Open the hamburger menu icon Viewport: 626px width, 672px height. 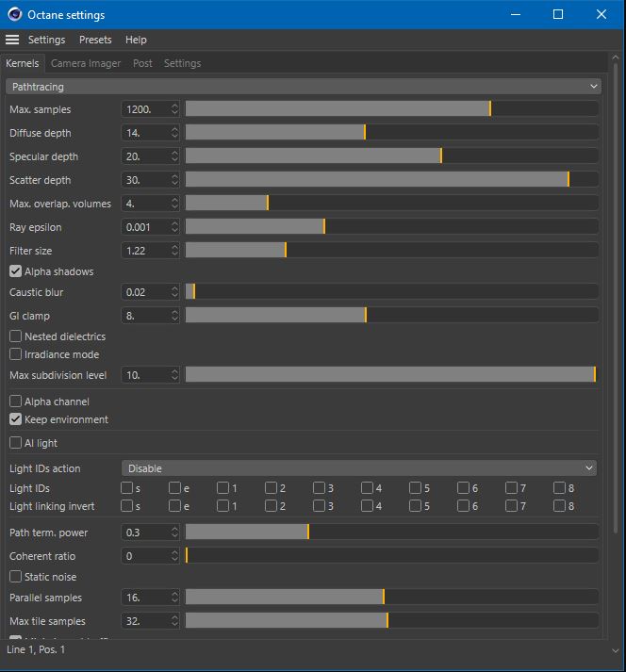pyautogui.click(x=12, y=40)
